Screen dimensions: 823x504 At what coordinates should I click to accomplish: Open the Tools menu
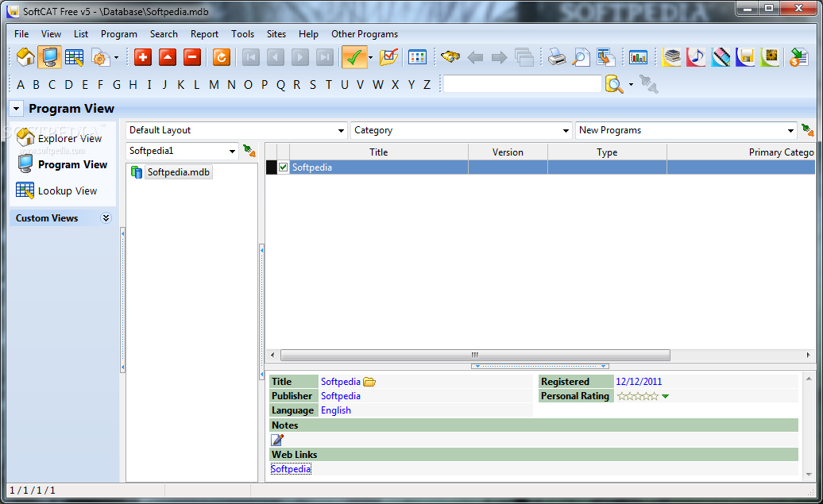(x=242, y=34)
